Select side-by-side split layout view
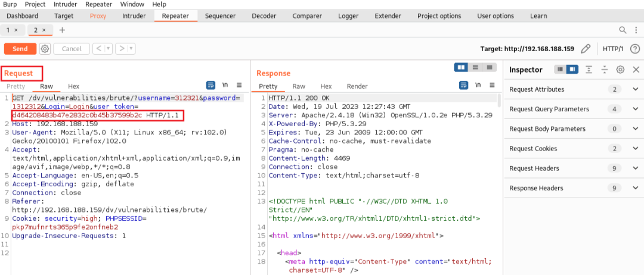Screen dimensions: 644x275 461,67
